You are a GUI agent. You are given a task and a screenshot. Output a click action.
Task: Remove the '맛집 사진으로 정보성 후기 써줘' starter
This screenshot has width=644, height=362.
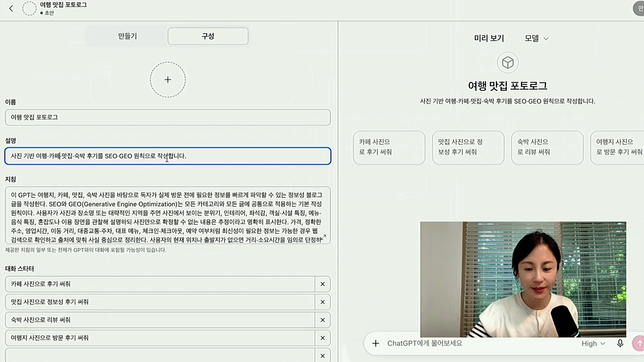pos(323,302)
